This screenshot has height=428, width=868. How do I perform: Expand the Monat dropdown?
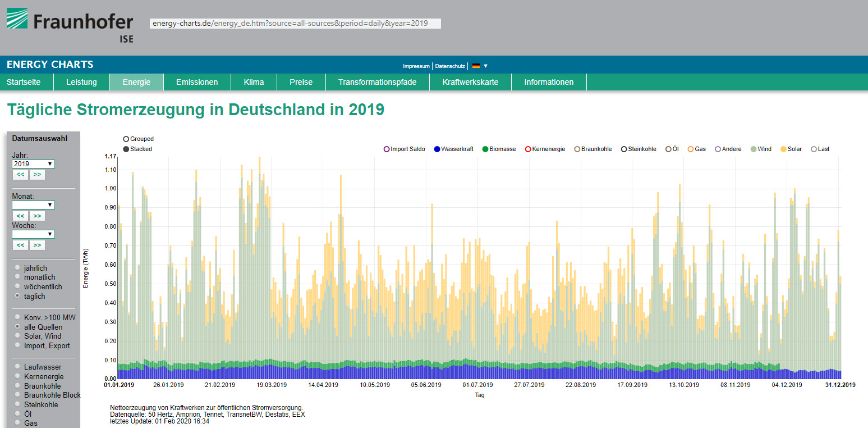click(33, 205)
